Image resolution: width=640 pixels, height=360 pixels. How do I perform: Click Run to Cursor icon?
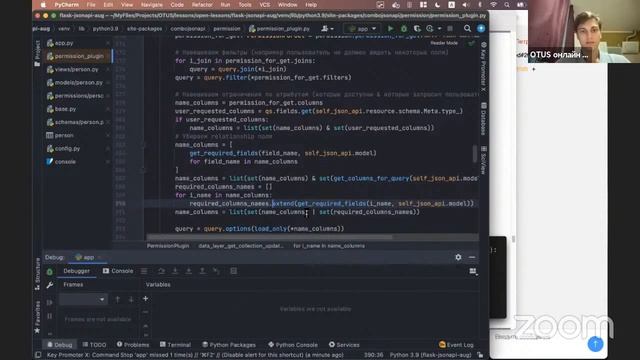click(216, 271)
